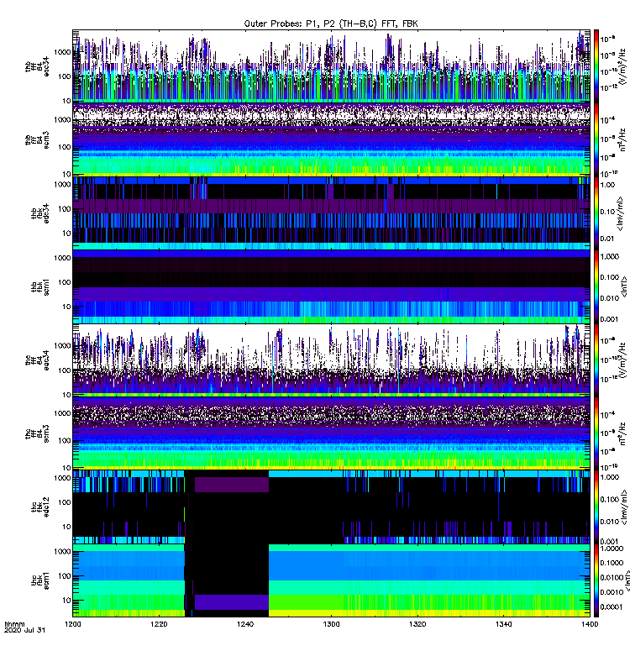630x672 pixels.
Task: Click the thc fff scm3 color bar
Action: pos(596,433)
